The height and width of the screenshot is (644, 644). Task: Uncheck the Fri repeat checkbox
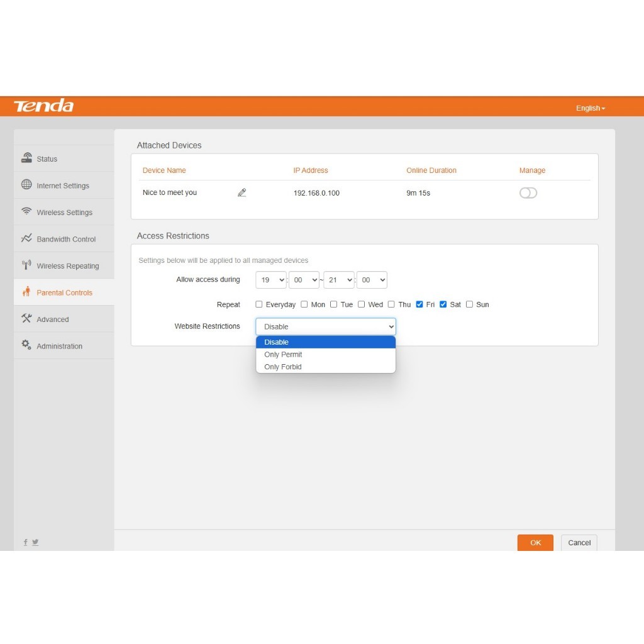pos(419,304)
